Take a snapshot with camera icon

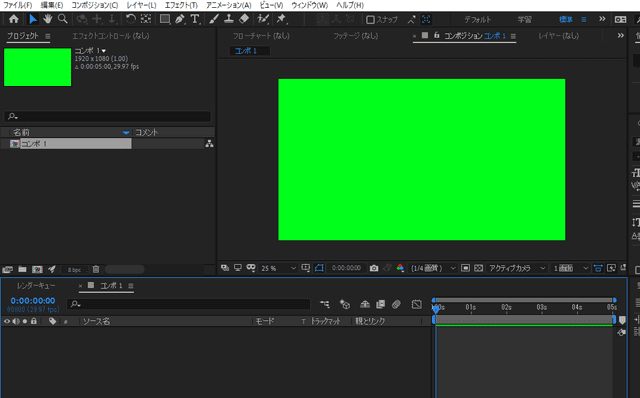[x=374, y=268]
